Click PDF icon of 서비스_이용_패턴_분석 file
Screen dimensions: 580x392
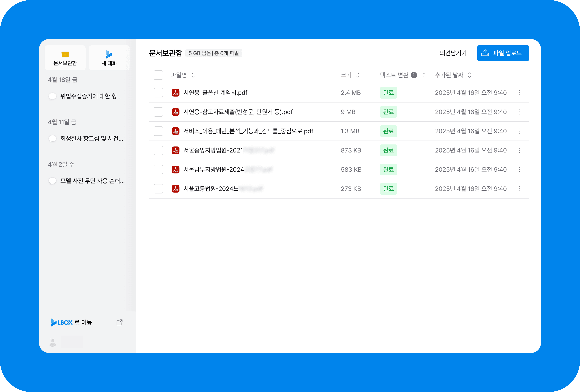click(175, 131)
